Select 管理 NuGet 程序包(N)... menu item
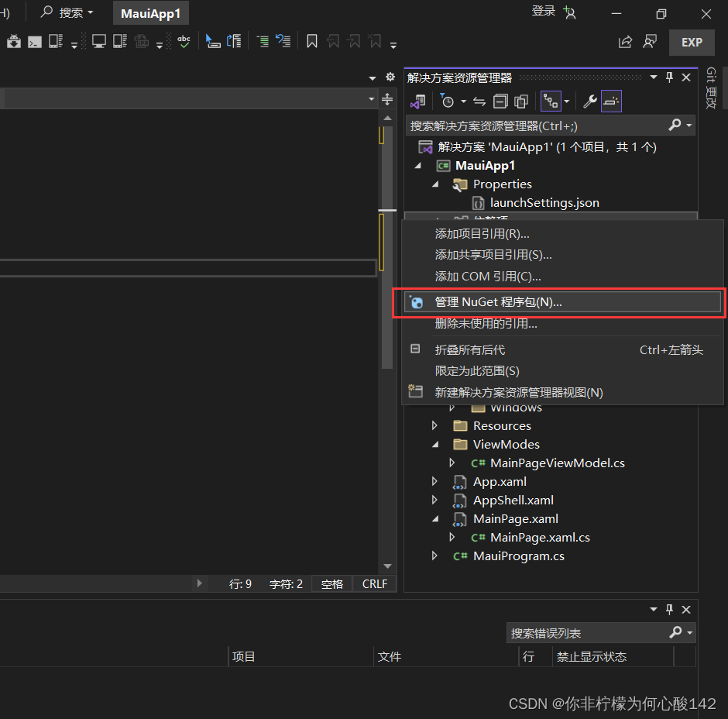 562,302
